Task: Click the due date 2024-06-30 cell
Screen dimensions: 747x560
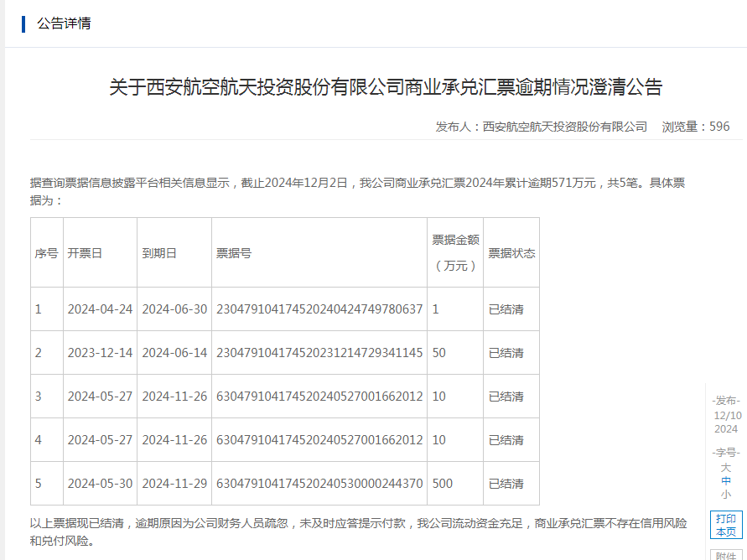Action: [174, 309]
